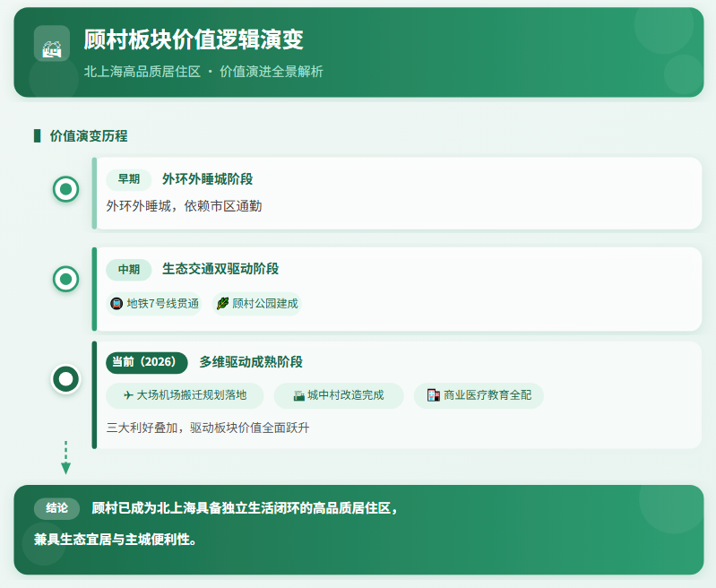Select the timeline marker for 早期 stage
The width and height of the screenshot is (716, 588).
click(x=65, y=189)
